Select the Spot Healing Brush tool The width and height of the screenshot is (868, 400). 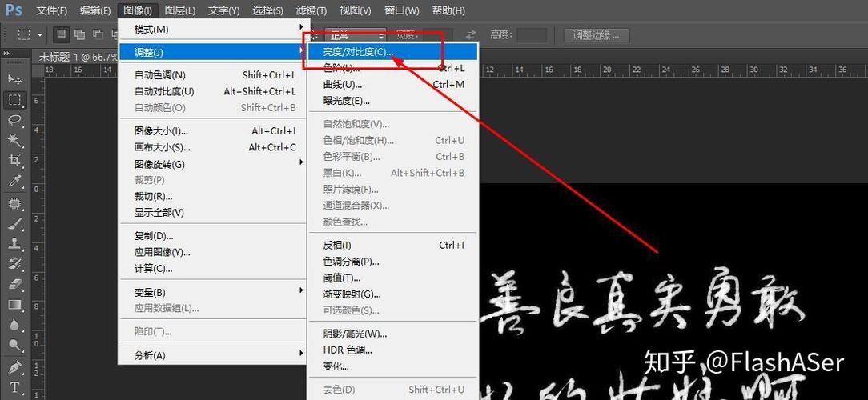15,203
